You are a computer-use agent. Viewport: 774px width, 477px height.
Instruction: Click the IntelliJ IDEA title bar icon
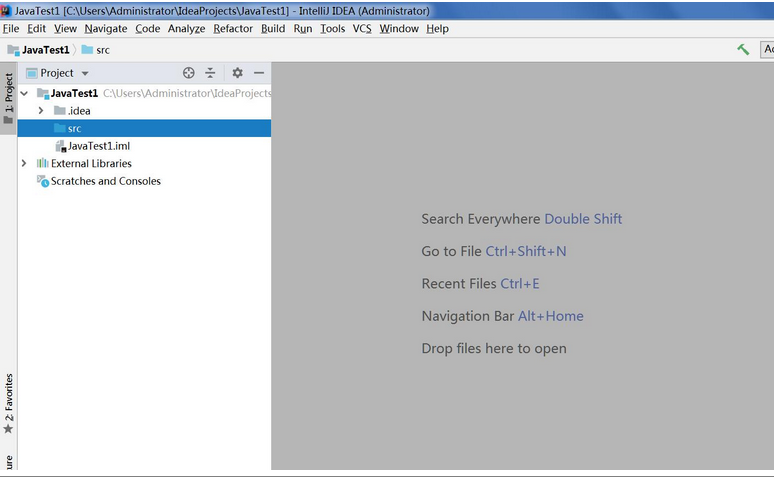pos(6,10)
